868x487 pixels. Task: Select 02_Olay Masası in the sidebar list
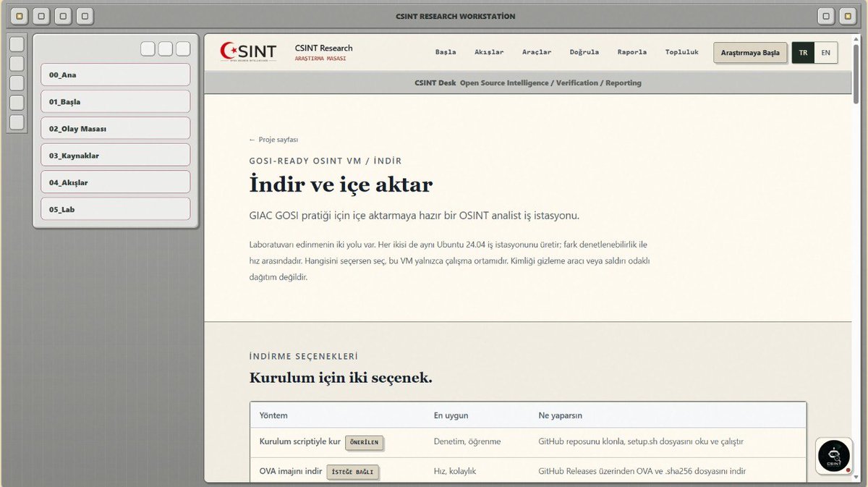pyautogui.click(x=116, y=128)
